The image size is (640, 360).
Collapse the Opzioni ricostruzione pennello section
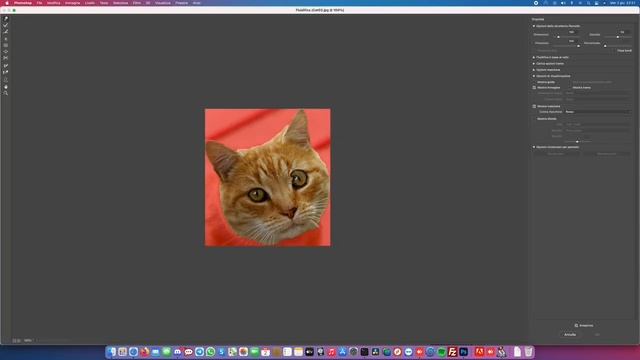[x=533, y=147]
